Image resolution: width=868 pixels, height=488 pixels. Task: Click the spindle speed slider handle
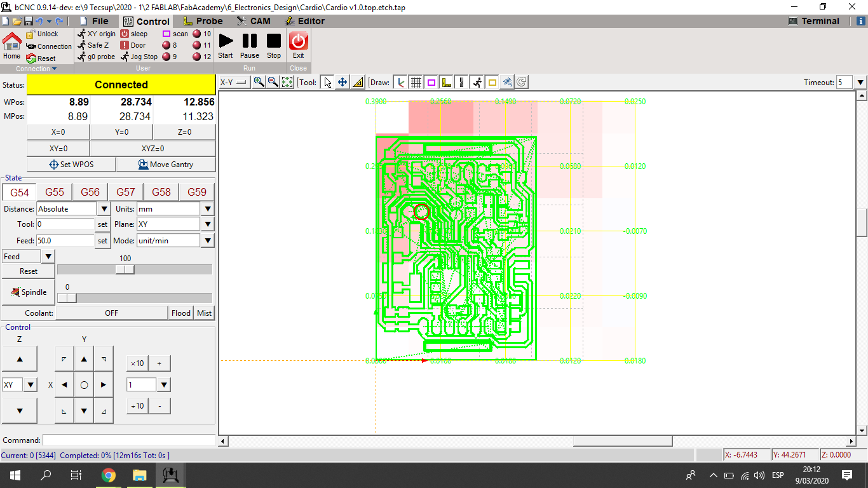click(x=67, y=298)
